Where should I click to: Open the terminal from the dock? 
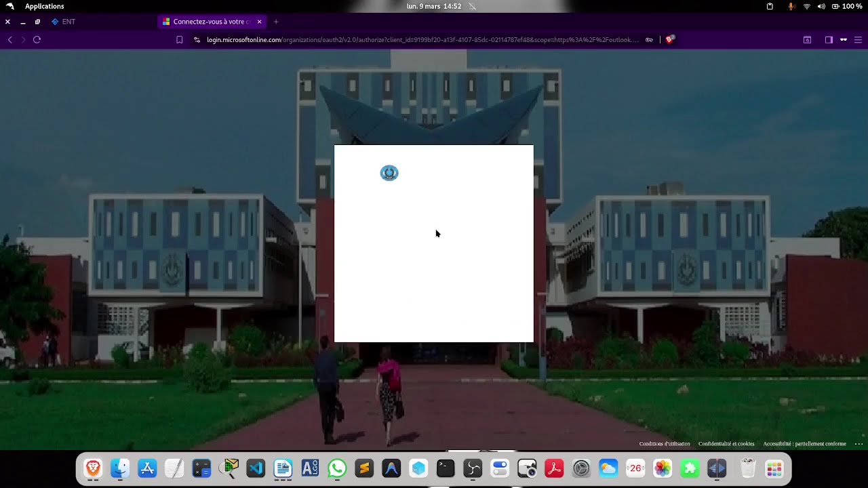pos(446,468)
